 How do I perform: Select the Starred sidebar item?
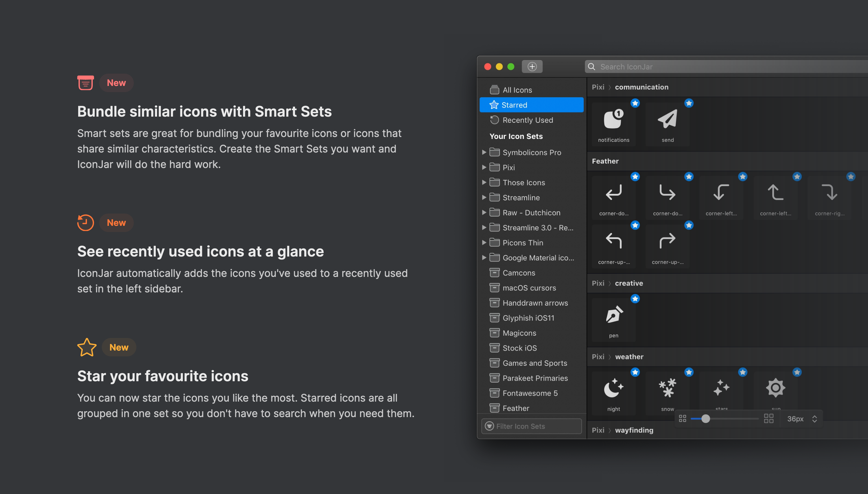531,105
